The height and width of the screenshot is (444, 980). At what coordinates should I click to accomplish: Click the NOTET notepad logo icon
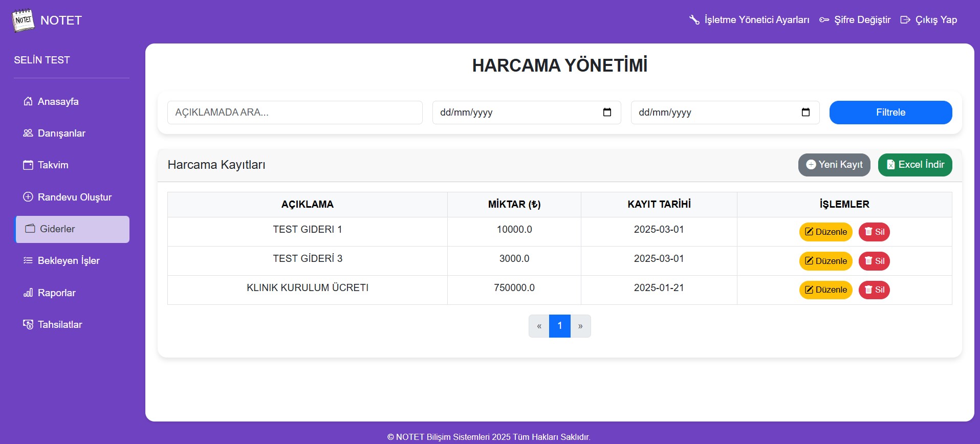tap(23, 20)
